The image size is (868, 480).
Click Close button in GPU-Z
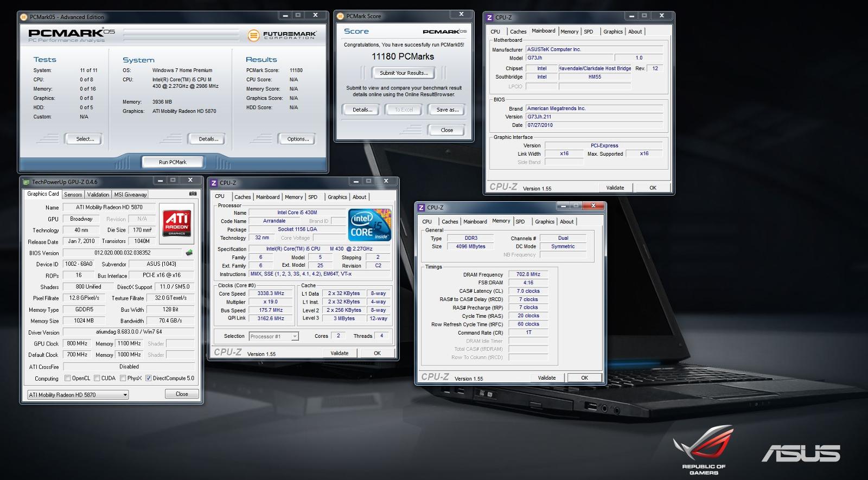click(x=182, y=394)
